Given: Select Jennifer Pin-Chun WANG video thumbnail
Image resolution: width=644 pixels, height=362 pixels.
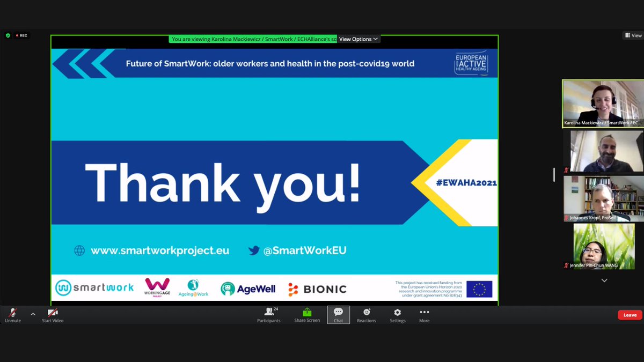Looking at the screenshot, I should coord(604,246).
